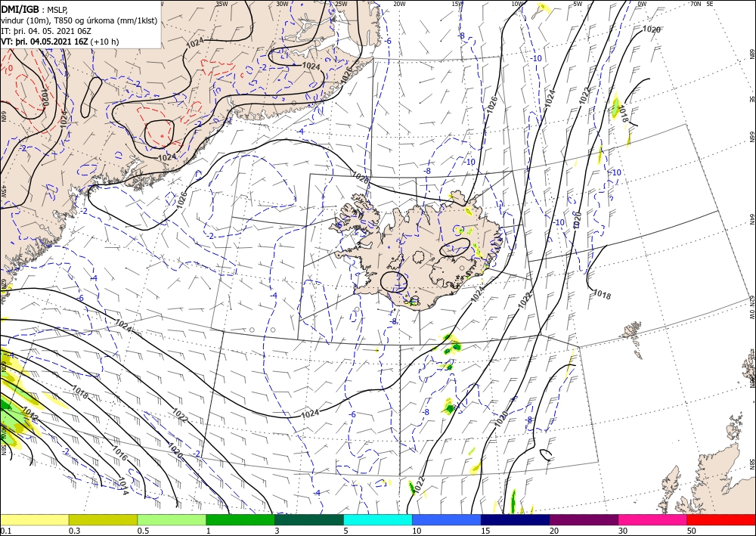
Task: Click the "1012" isobar label
Action: (30, 414)
